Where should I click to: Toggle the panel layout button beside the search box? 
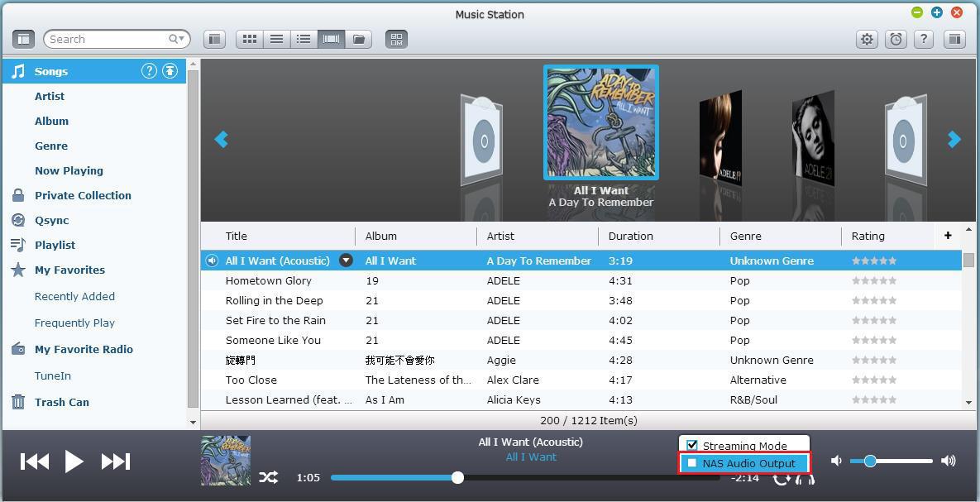point(214,39)
